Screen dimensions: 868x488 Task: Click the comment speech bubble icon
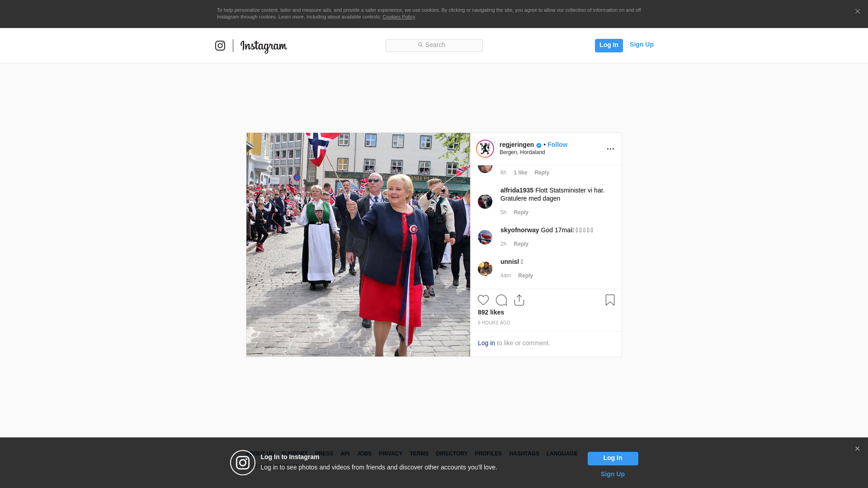(501, 300)
